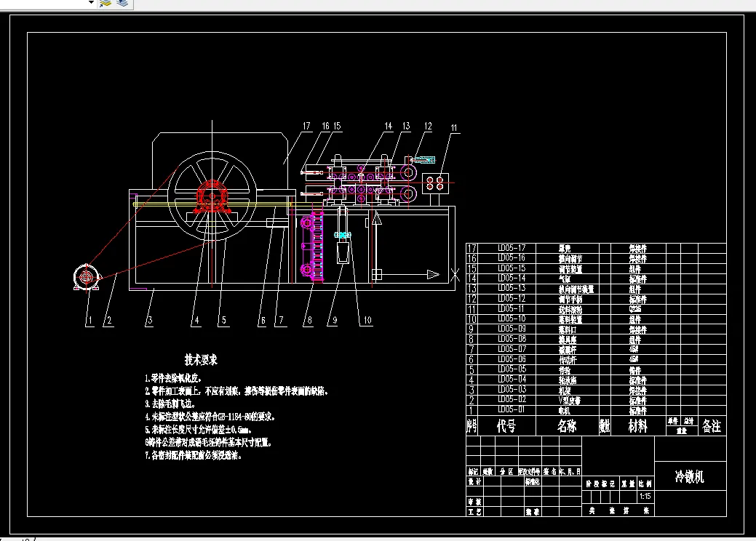Click the Layer Previous icon
Screen dimensions: 756x541
pos(123,3)
